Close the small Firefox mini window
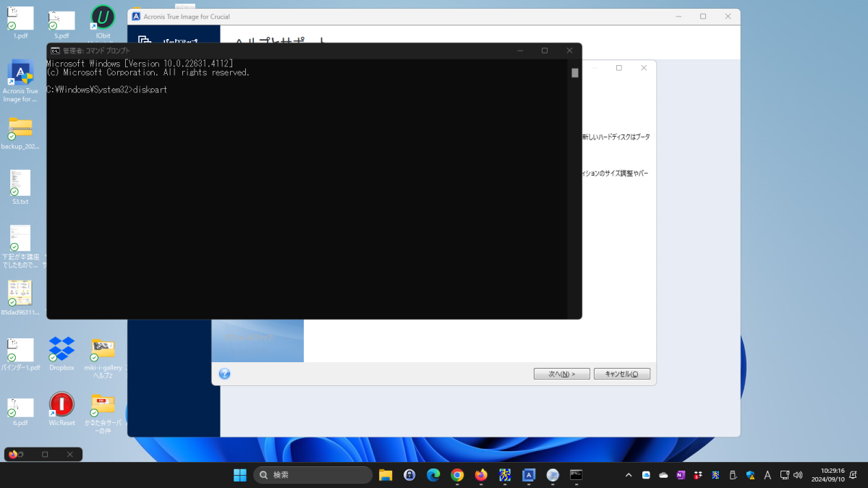Image resolution: width=868 pixels, height=488 pixels. point(70,454)
